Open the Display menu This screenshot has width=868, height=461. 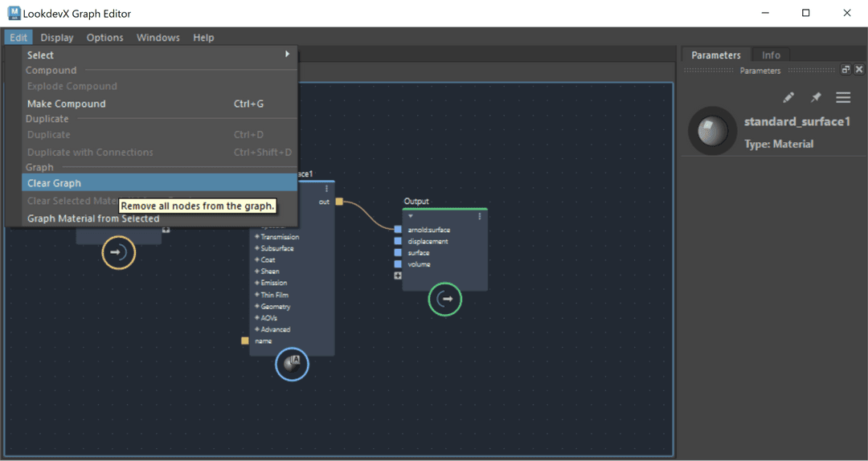point(57,38)
